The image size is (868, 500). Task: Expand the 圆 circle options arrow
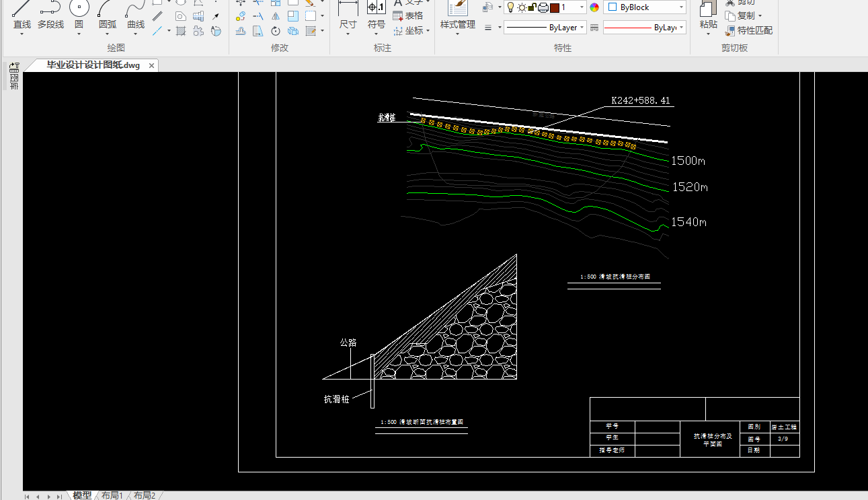[79, 34]
